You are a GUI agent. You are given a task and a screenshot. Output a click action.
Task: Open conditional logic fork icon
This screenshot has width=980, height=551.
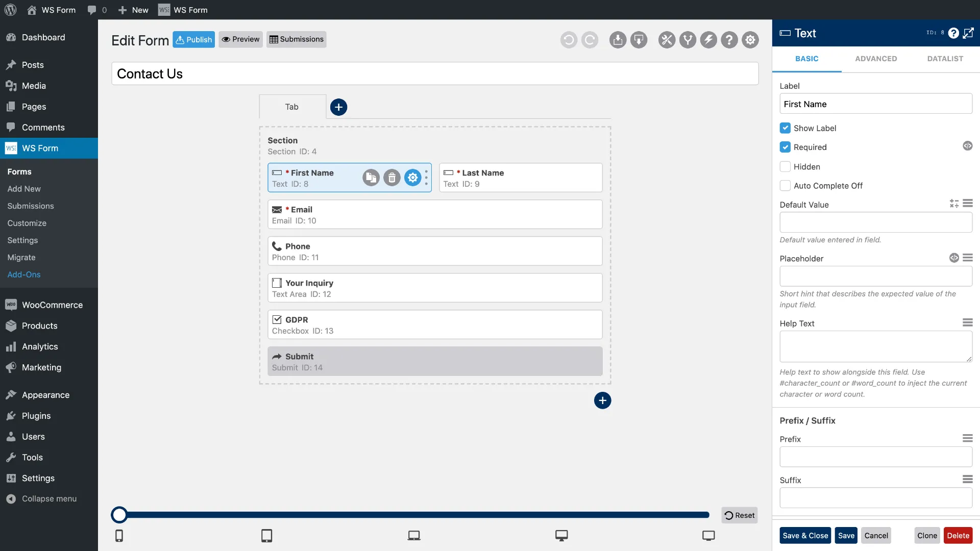point(688,40)
